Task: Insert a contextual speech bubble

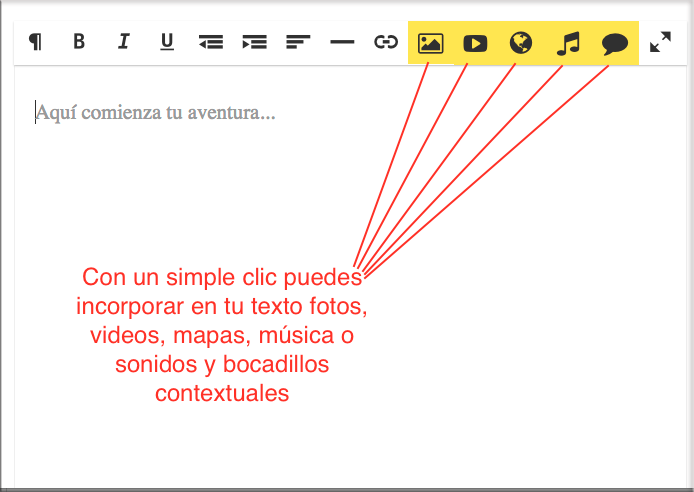Action: click(x=615, y=43)
